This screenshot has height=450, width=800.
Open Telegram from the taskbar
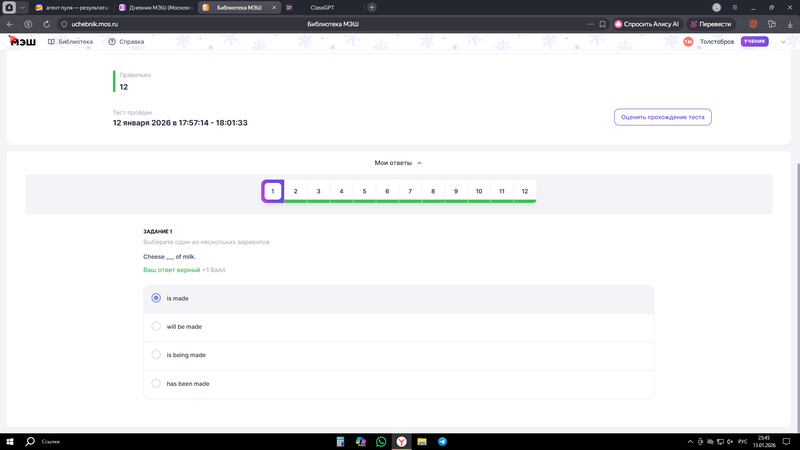442,441
